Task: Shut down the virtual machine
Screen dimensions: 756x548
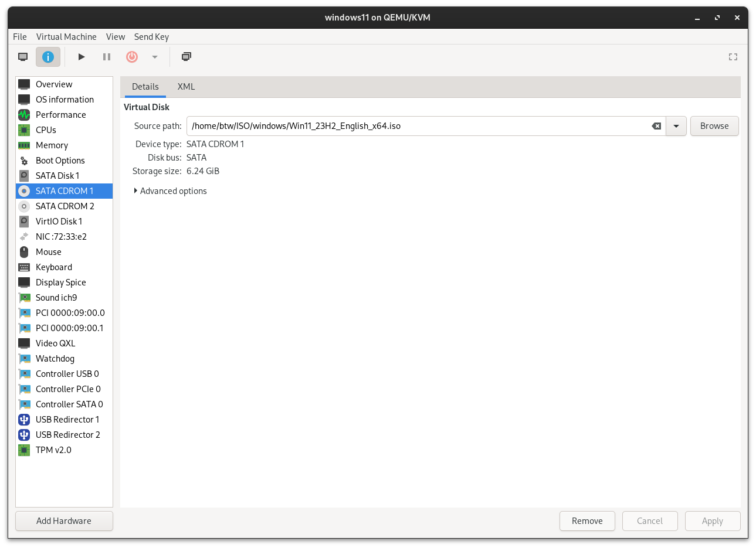Action: click(132, 57)
